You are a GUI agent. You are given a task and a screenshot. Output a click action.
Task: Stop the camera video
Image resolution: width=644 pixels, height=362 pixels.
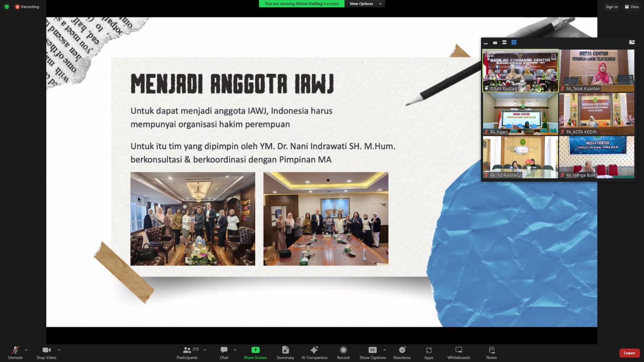click(46, 353)
